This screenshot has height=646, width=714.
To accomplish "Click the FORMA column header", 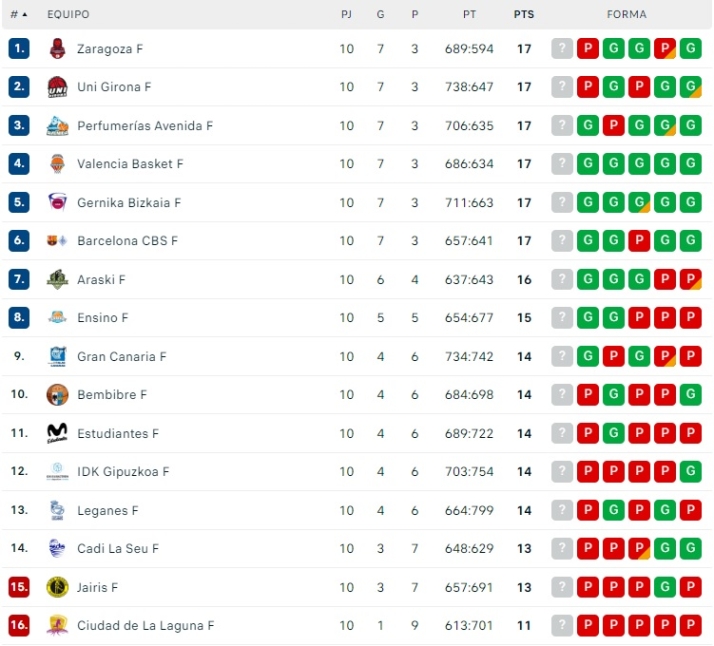I will pyautogui.click(x=626, y=15).
